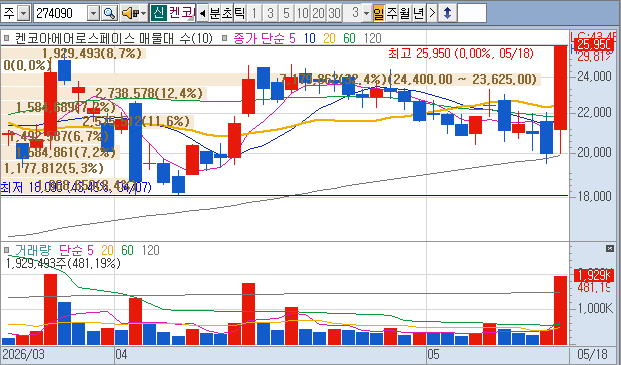621x365 pixels.
Task: Click the blue 10 moving average label
Action: pyautogui.click(x=310, y=38)
